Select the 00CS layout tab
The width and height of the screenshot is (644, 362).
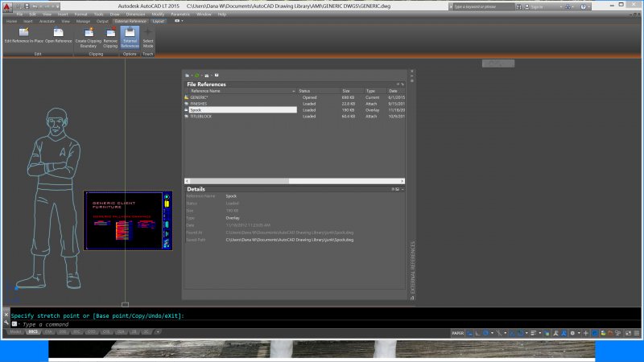click(33, 331)
